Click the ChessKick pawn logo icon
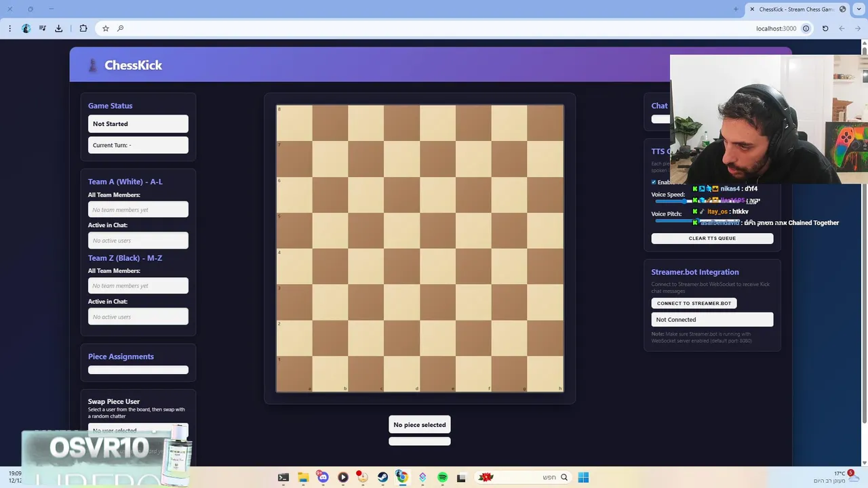The height and width of the screenshot is (488, 868). pos(93,65)
